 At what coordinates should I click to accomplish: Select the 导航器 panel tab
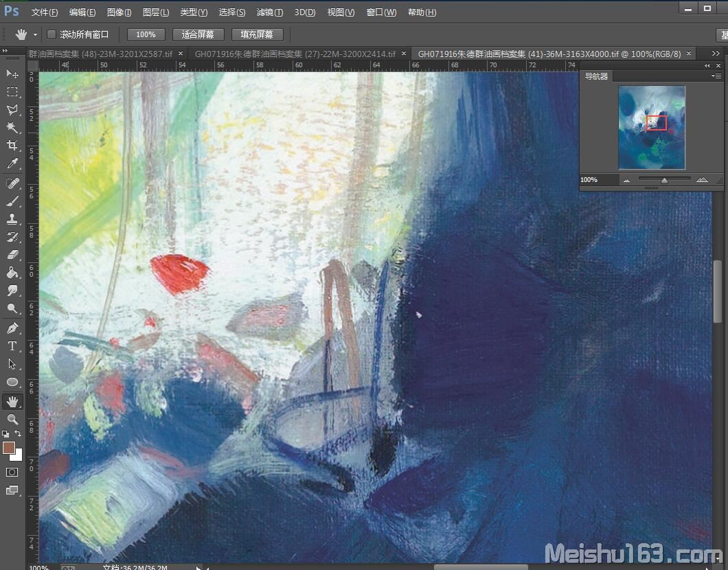[596, 76]
